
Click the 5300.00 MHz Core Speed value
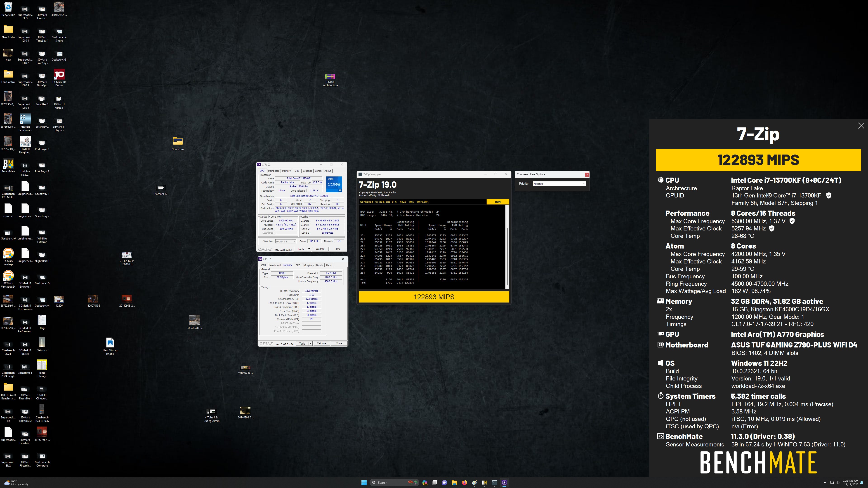[286, 221]
